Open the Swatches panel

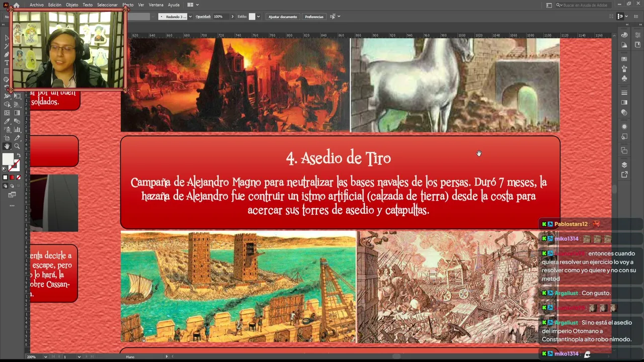pyautogui.click(x=624, y=59)
